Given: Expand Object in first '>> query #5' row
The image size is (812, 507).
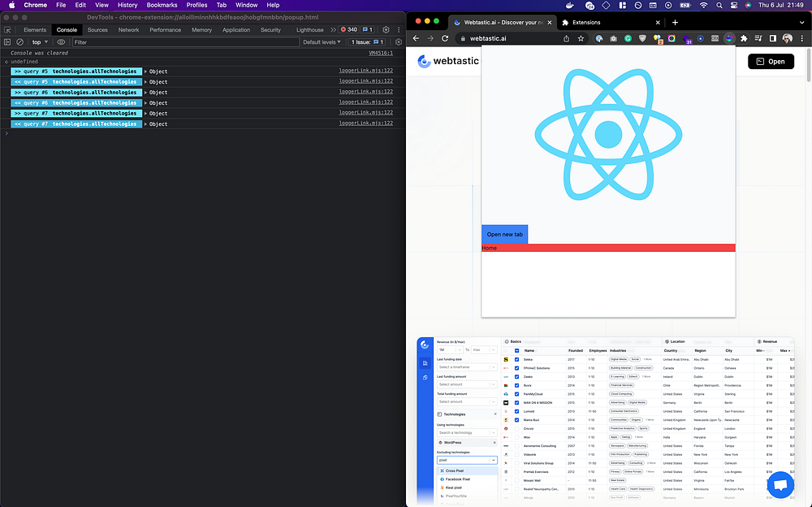Looking at the screenshot, I should (x=156, y=71).
